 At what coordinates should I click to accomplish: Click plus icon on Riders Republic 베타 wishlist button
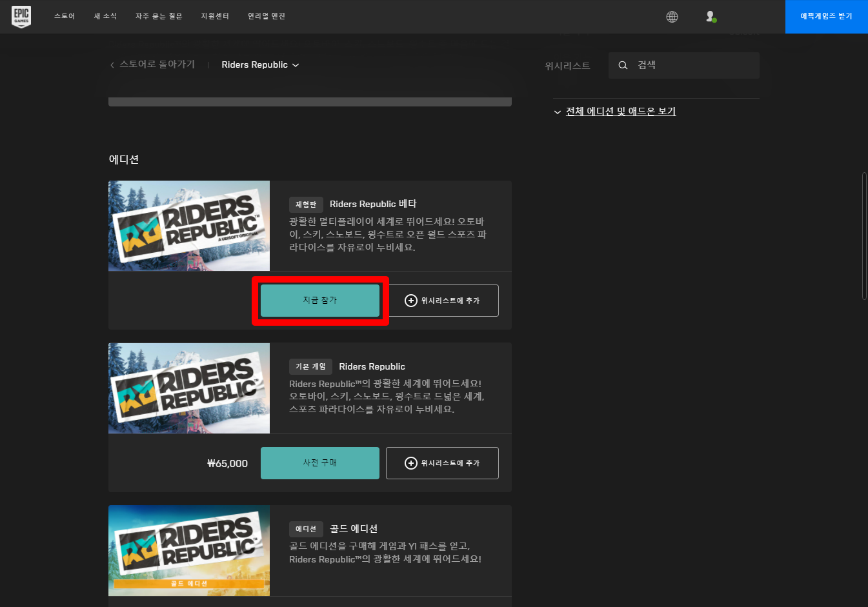(x=411, y=301)
